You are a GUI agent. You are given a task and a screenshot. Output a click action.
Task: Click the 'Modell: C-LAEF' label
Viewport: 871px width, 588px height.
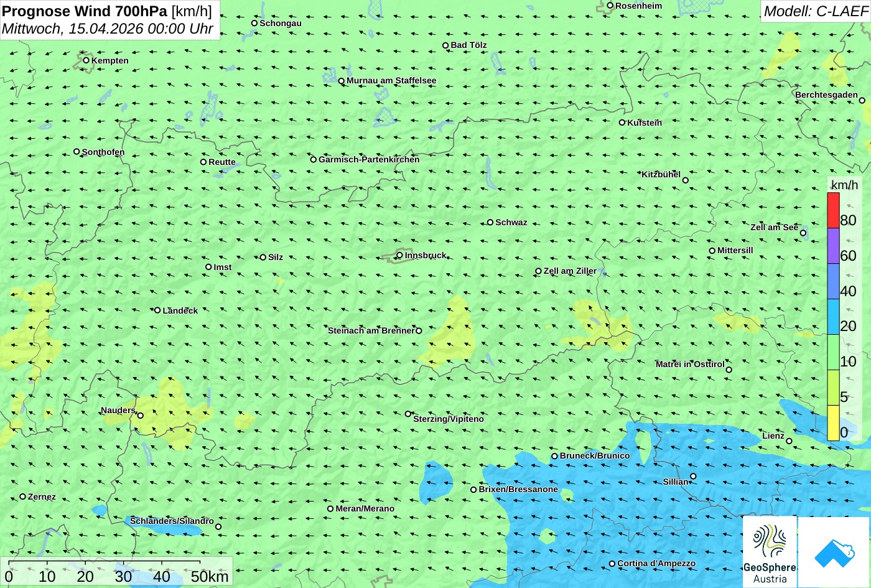[x=815, y=11]
